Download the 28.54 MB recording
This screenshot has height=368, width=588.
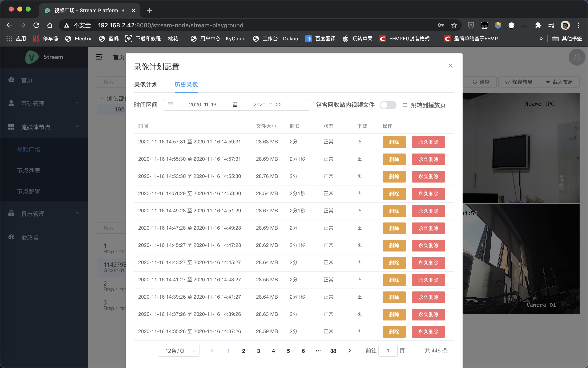point(359,193)
